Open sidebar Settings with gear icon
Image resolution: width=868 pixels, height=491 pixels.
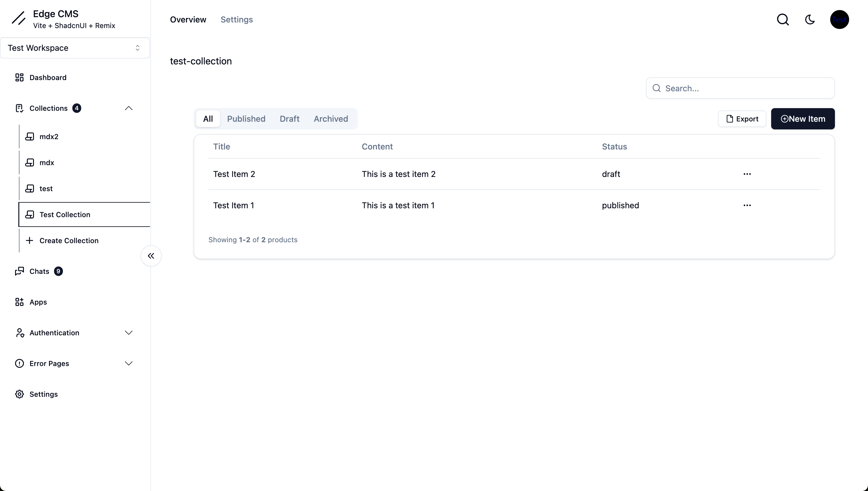43,394
